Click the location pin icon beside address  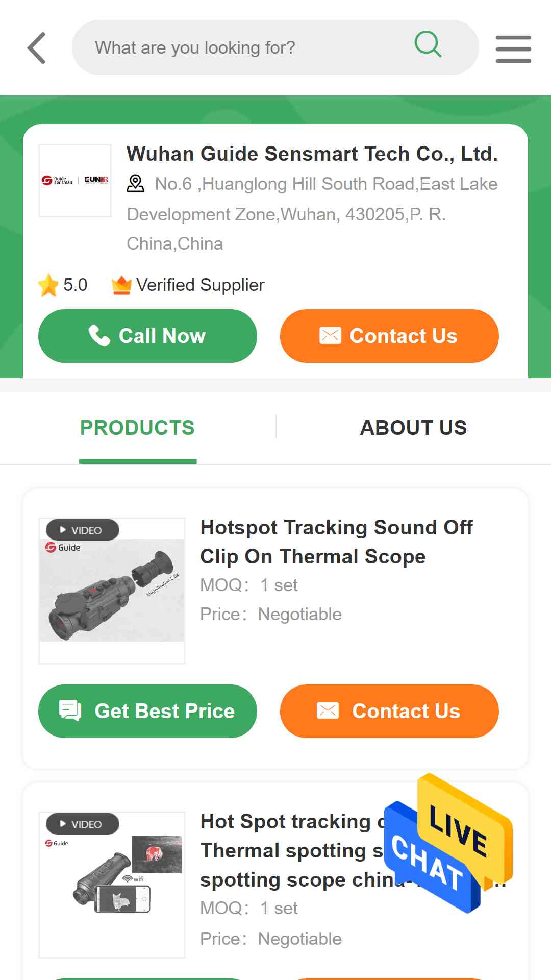pos(136,184)
